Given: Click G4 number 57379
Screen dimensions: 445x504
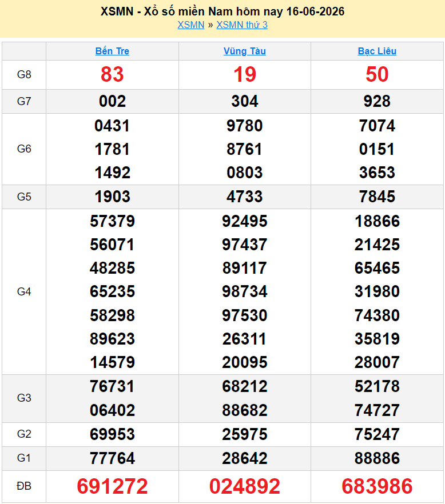Looking at the screenshot, I should tap(112, 221).
